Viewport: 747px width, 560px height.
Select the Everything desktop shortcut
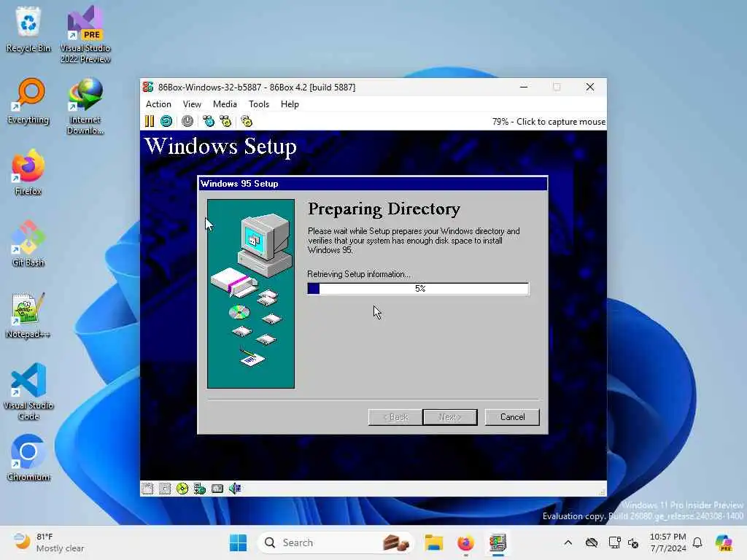pos(28,101)
